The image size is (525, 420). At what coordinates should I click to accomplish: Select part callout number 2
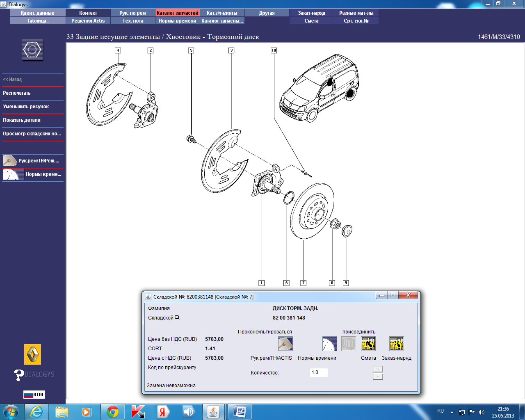point(151,50)
